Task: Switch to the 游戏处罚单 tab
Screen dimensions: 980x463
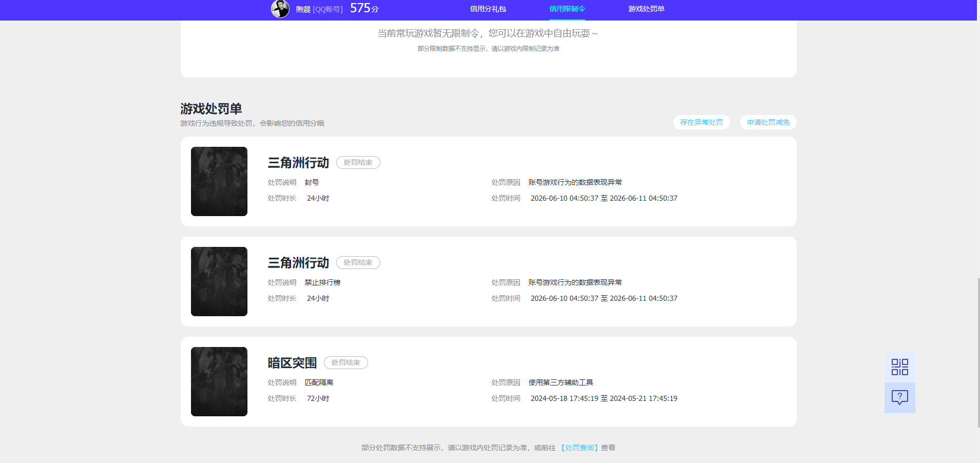Action: pyautogui.click(x=646, y=9)
